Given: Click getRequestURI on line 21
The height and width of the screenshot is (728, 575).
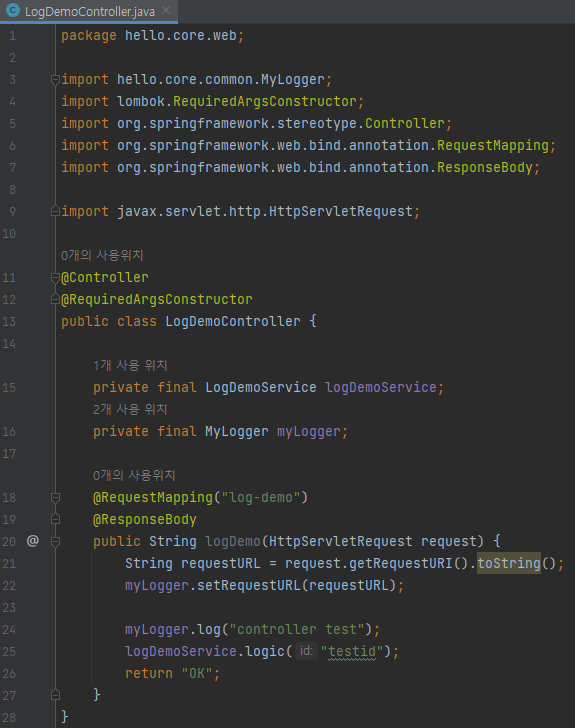Looking at the screenshot, I should [400, 564].
